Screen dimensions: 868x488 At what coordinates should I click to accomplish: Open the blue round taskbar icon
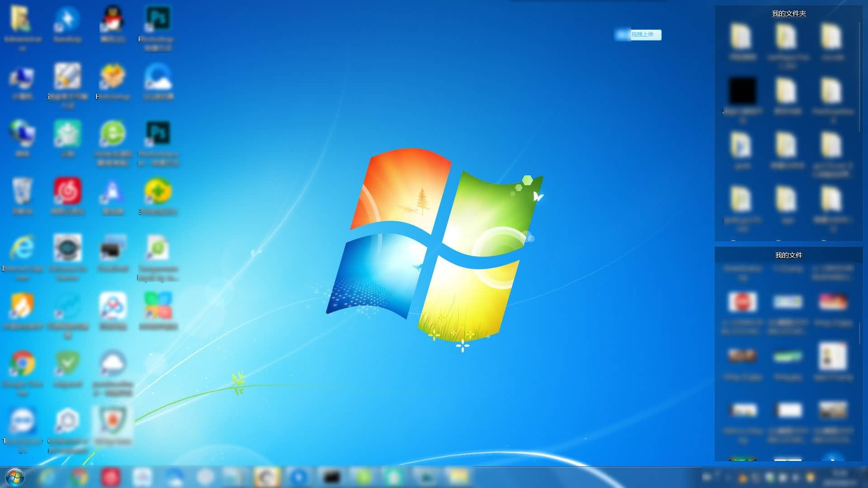[x=299, y=477]
